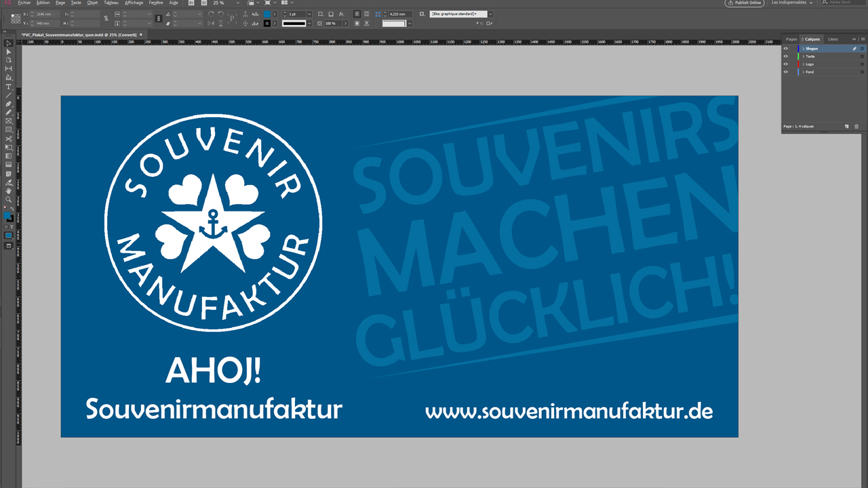Open the Fichier menu
868x488 pixels.
[24, 3]
